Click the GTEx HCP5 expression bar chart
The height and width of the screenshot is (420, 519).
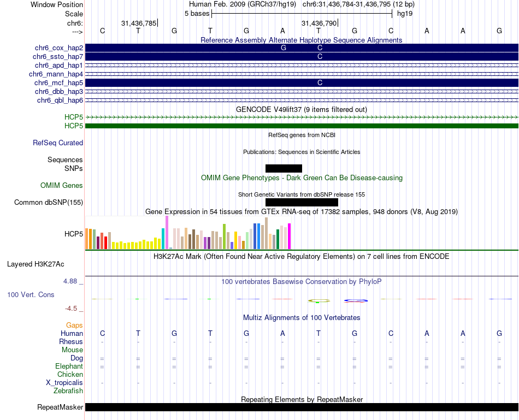pyautogui.click(x=188, y=233)
